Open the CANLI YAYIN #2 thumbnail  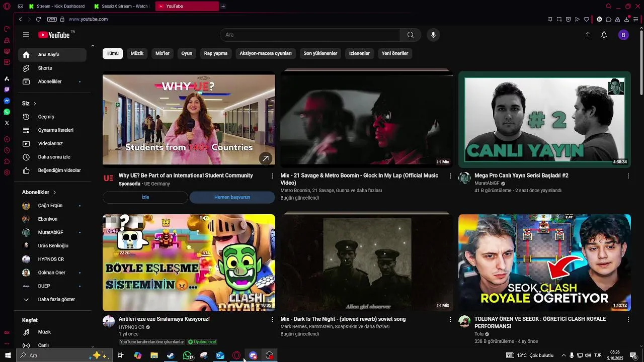click(544, 119)
